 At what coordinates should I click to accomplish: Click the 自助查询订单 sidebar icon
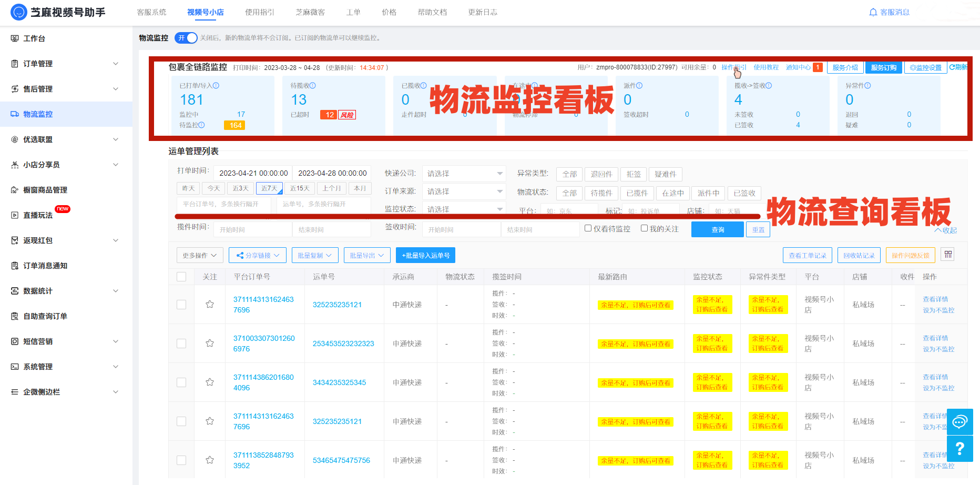point(15,316)
